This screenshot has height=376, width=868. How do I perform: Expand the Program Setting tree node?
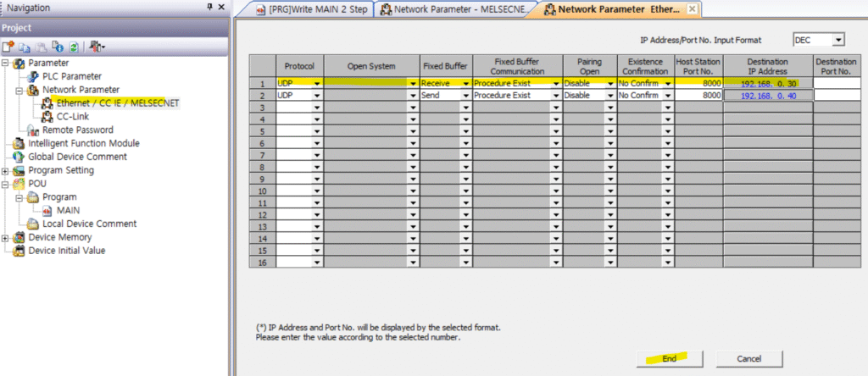7,170
